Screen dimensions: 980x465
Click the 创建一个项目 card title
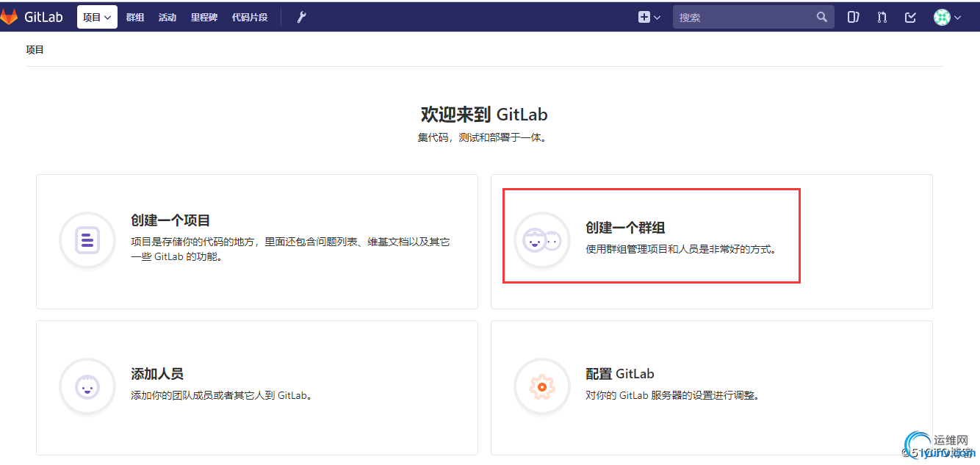(170, 220)
